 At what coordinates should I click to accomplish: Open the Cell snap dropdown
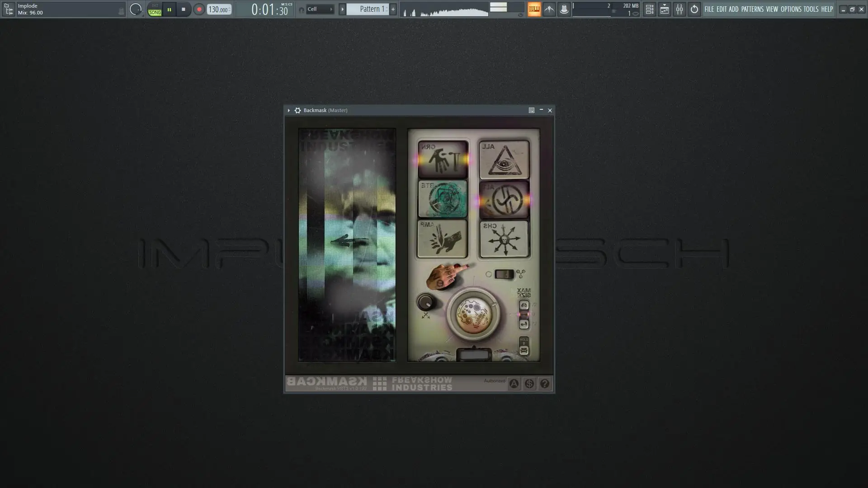320,9
